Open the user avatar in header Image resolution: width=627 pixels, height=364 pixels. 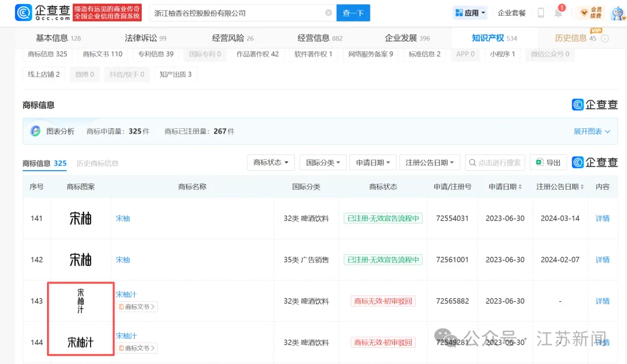(x=617, y=13)
